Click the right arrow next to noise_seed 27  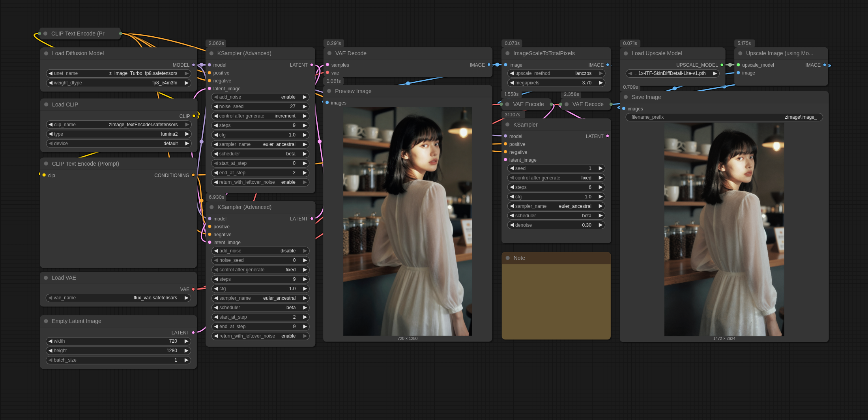pos(305,106)
